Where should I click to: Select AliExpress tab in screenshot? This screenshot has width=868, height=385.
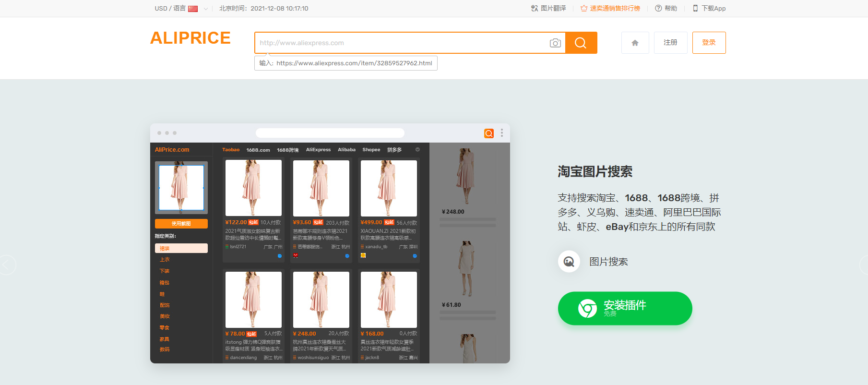point(319,150)
